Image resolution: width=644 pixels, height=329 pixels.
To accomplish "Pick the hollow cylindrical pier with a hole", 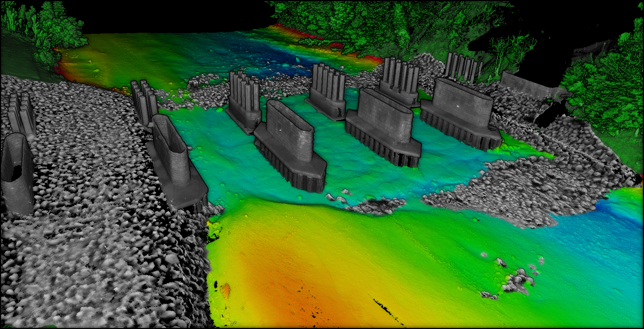I will pyautogui.click(x=17, y=174).
